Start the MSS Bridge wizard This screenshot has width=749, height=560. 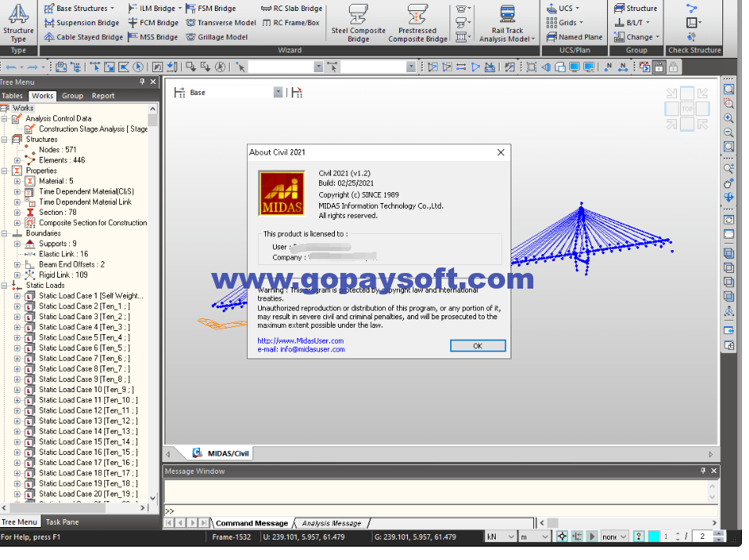coord(153,37)
